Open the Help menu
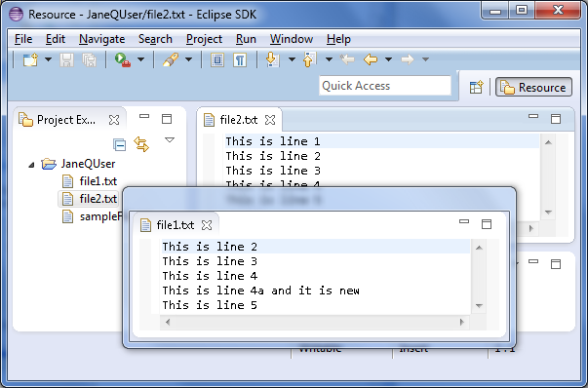 [x=338, y=39]
